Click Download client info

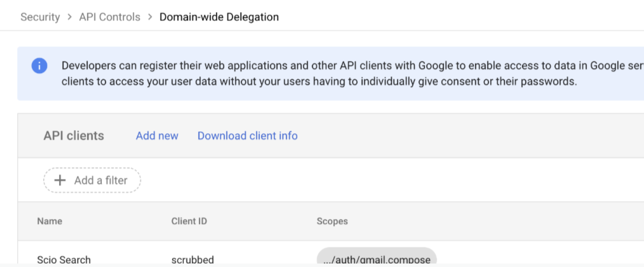point(248,136)
